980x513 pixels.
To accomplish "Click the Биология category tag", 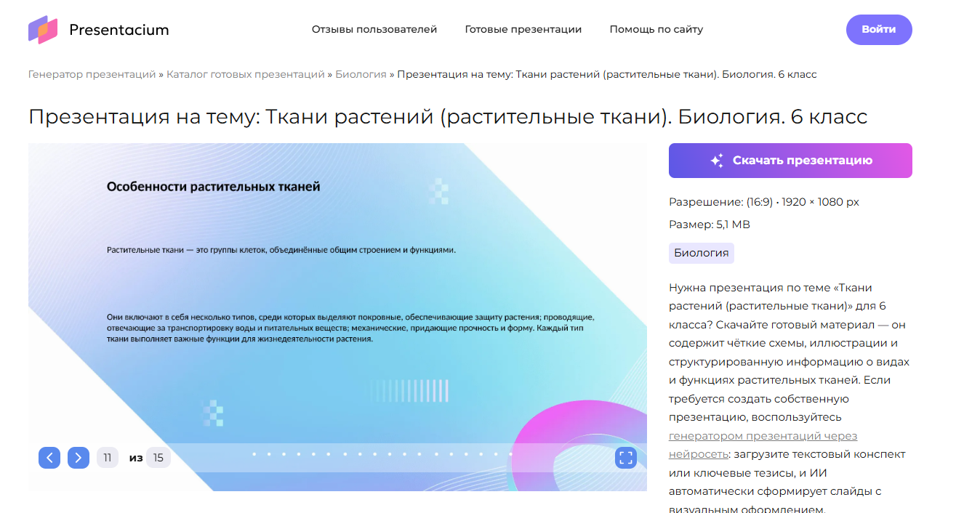I will (701, 253).
